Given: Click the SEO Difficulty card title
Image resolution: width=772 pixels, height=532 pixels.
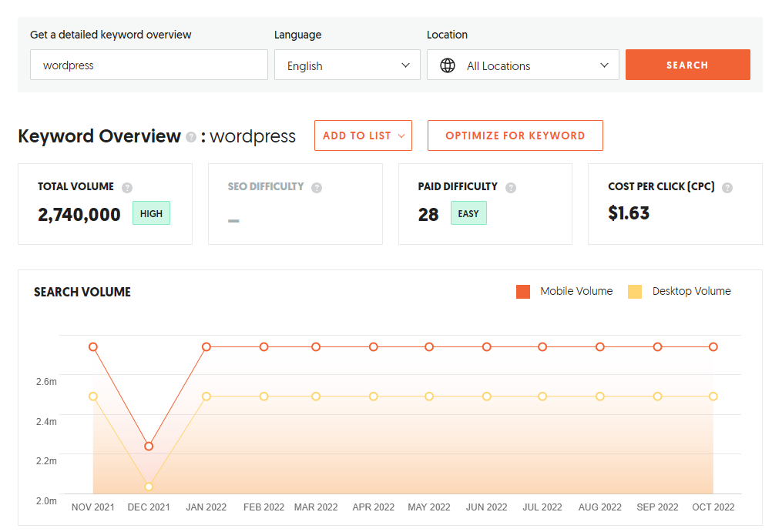Looking at the screenshot, I should (266, 186).
